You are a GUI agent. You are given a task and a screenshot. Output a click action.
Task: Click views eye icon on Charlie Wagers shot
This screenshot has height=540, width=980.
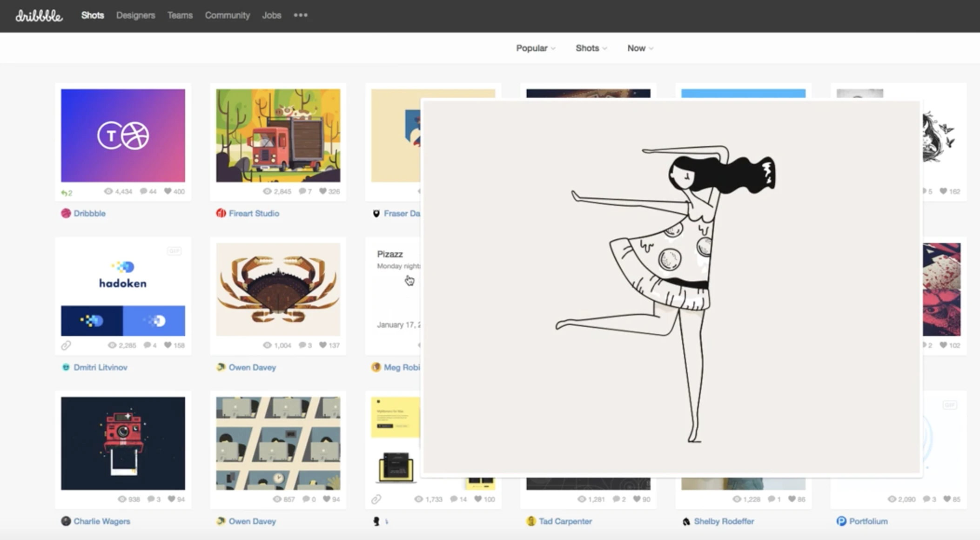122,499
